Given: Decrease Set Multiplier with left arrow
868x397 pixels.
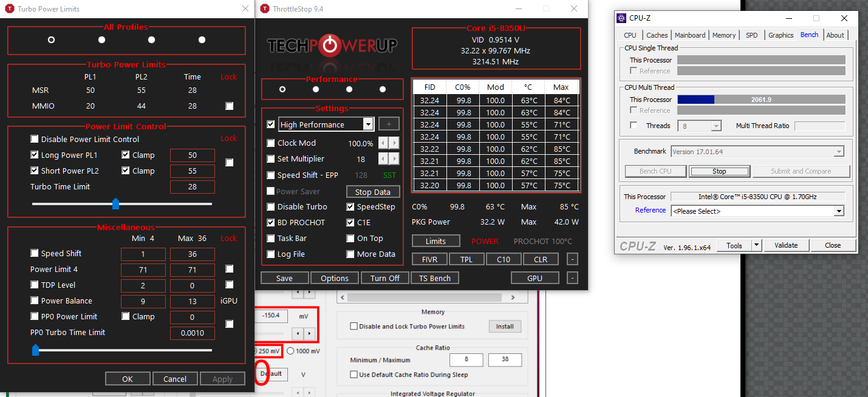Looking at the screenshot, I should (x=383, y=159).
